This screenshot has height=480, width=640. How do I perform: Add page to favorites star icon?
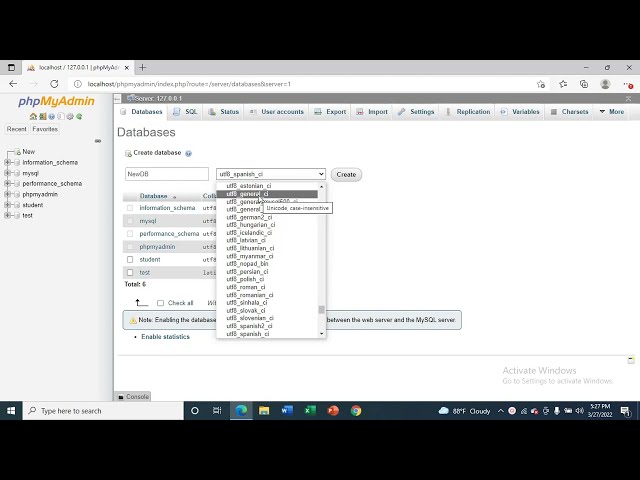tap(541, 84)
